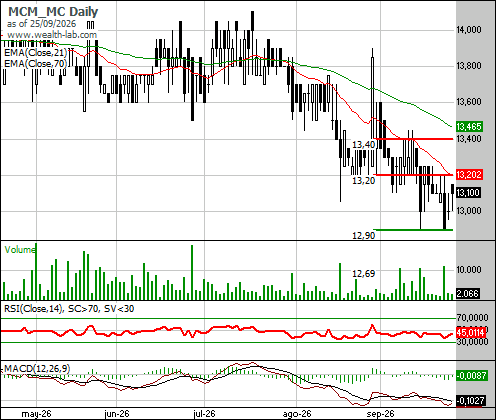
Task: Click the 2.066 volume value tag
Action: pos(467,294)
